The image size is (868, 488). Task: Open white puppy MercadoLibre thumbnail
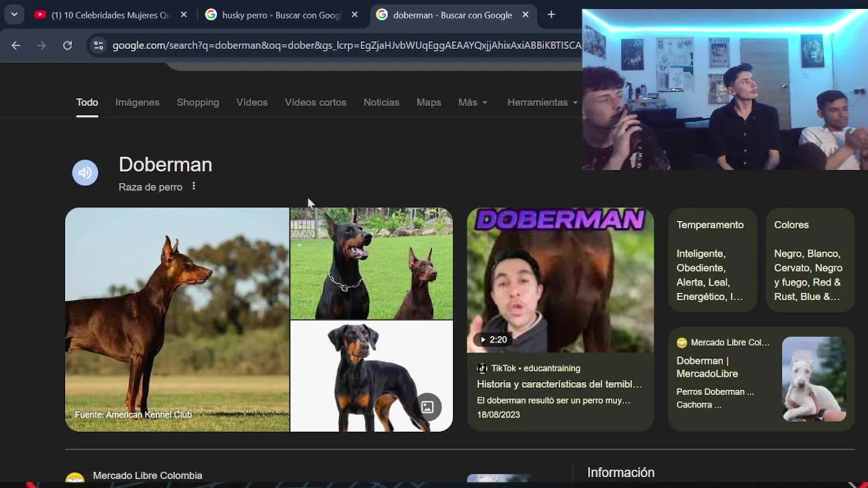pyautogui.click(x=814, y=380)
